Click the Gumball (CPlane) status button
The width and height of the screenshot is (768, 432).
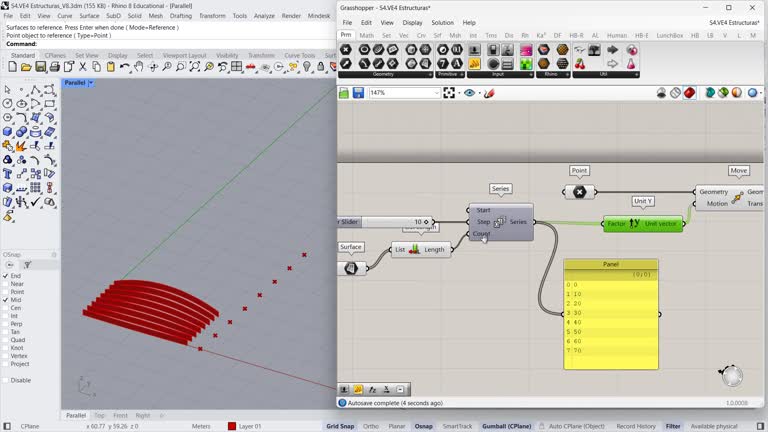coord(507,426)
